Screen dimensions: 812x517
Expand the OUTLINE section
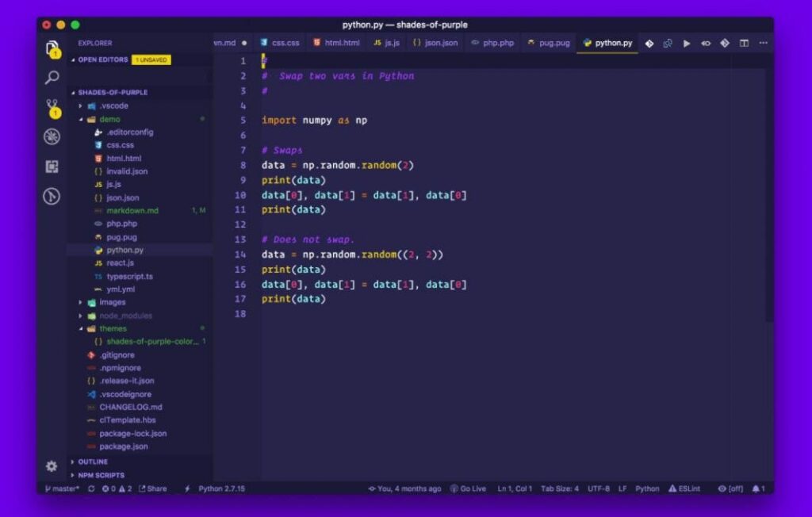point(92,461)
